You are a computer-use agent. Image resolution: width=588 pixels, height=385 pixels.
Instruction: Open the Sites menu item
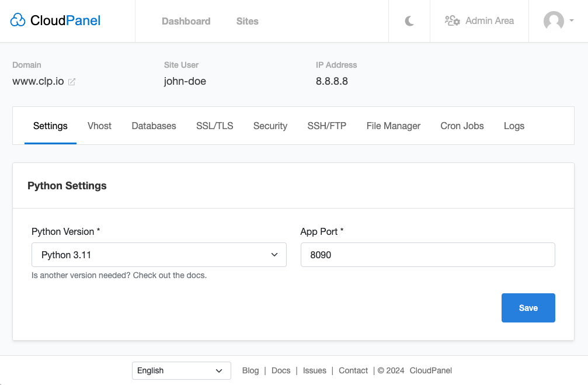point(247,21)
